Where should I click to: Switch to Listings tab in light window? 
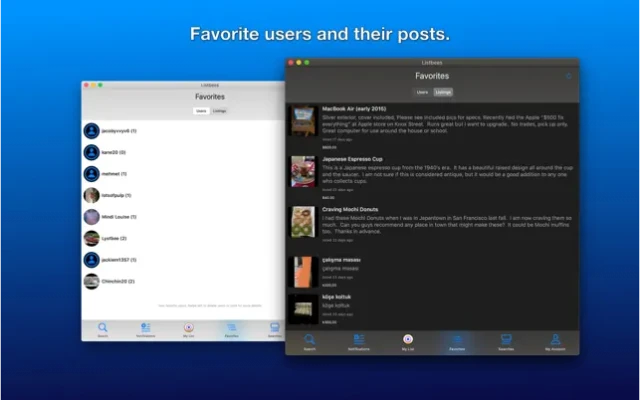(219, 111)
